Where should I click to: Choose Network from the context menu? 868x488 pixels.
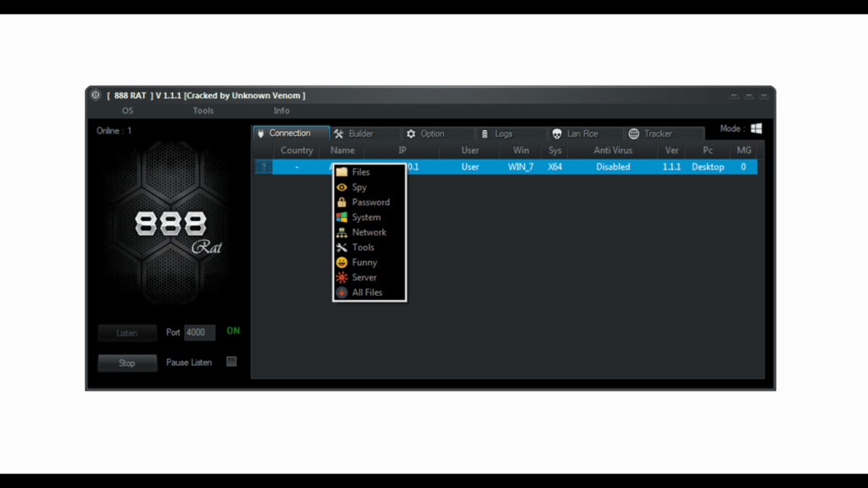click(370, 232)
